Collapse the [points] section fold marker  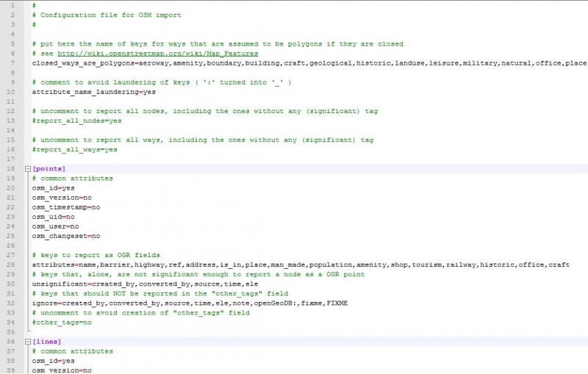coord(27,169)
